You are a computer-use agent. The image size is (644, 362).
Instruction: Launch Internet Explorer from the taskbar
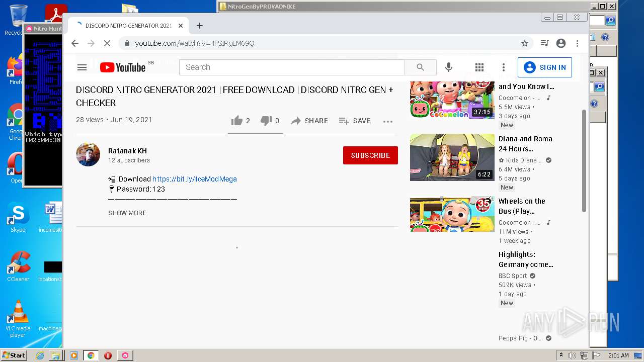click(x=40, y=355)
